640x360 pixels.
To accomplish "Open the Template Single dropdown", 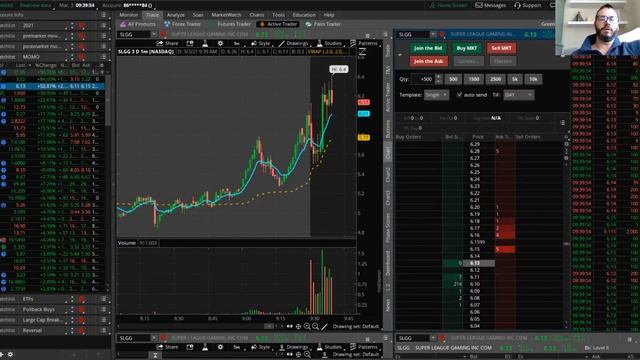I will pyautogui.click(x=436, y=95).
